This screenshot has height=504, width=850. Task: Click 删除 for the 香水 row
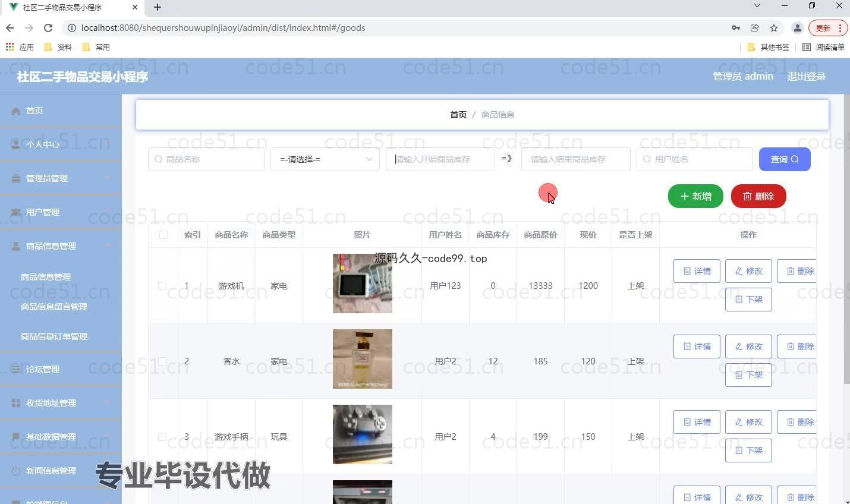[x=797, y=346]
